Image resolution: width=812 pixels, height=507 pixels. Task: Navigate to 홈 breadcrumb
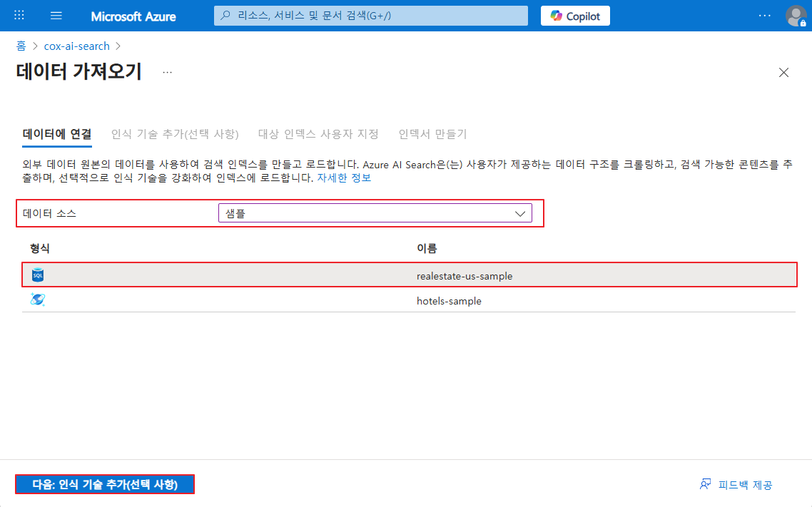tap(21, 46)
